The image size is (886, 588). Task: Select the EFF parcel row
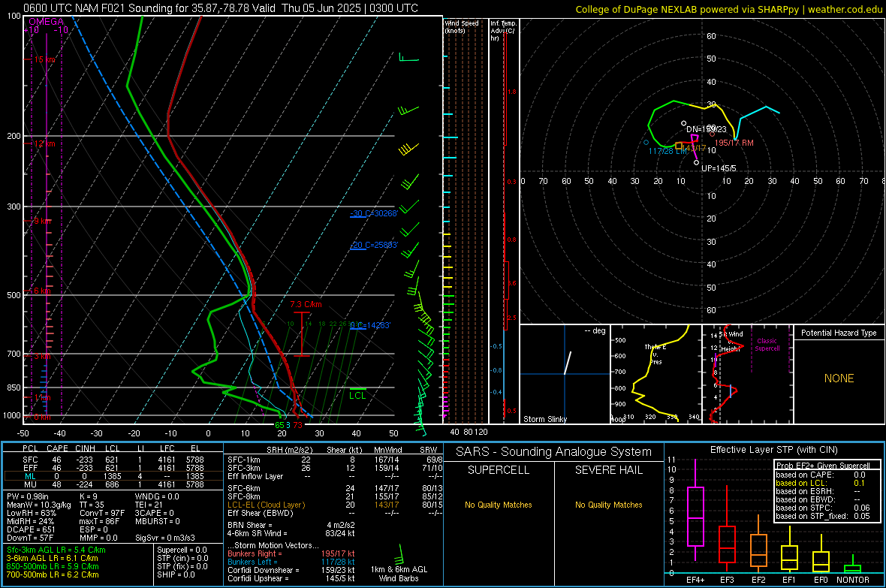click(x=112, y=468)
